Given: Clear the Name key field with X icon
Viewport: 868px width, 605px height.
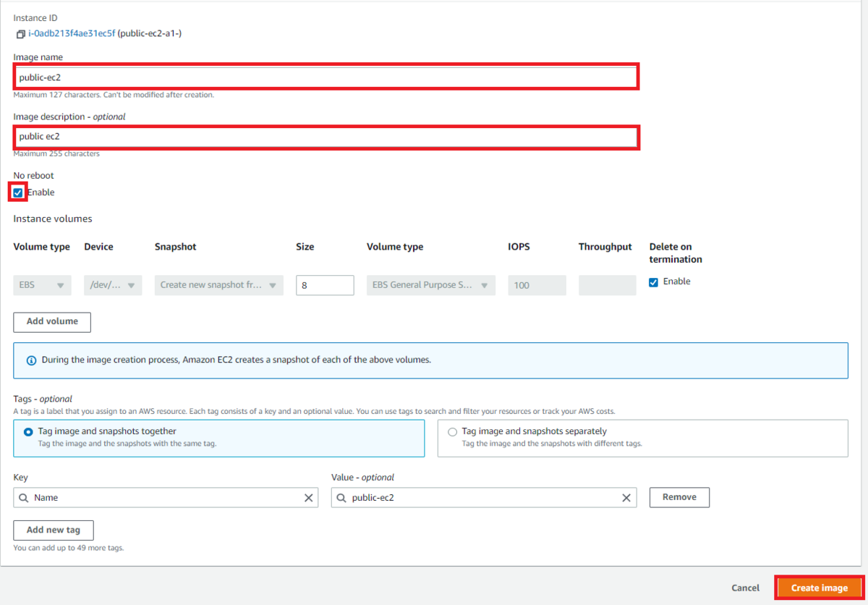Looking at the screenshot, I should tap(309, 498).
